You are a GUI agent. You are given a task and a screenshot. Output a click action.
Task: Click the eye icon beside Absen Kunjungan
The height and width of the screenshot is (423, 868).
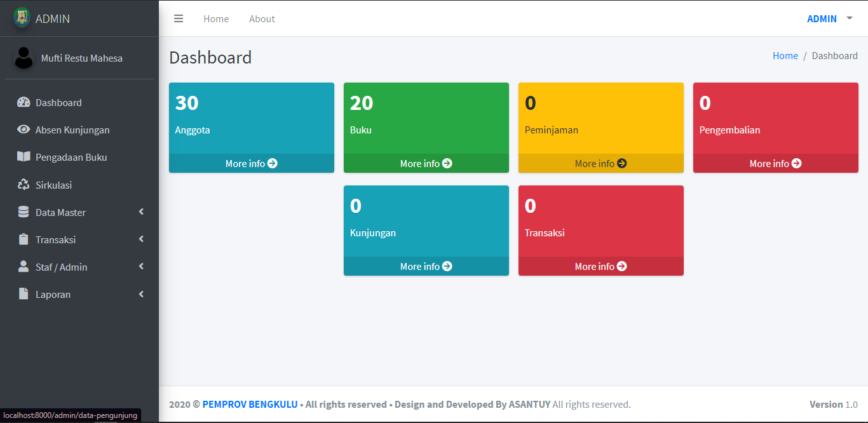click(x=24, y=130)
